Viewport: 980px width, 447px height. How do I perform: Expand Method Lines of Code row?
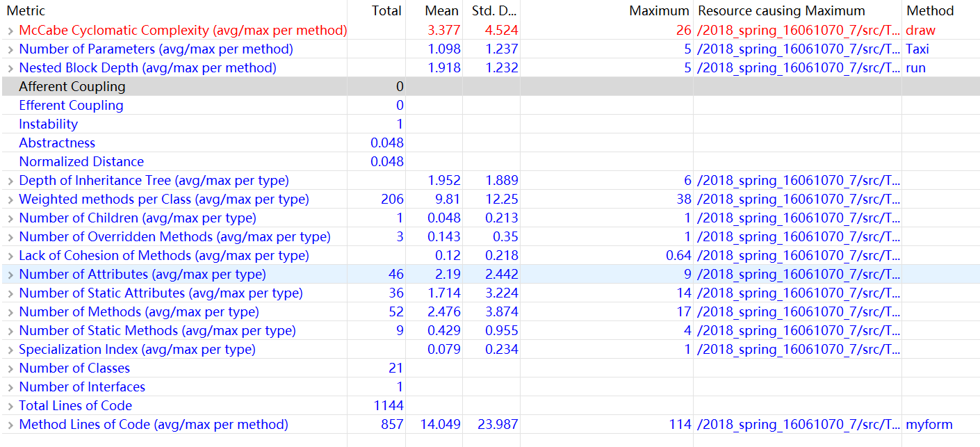10,425
